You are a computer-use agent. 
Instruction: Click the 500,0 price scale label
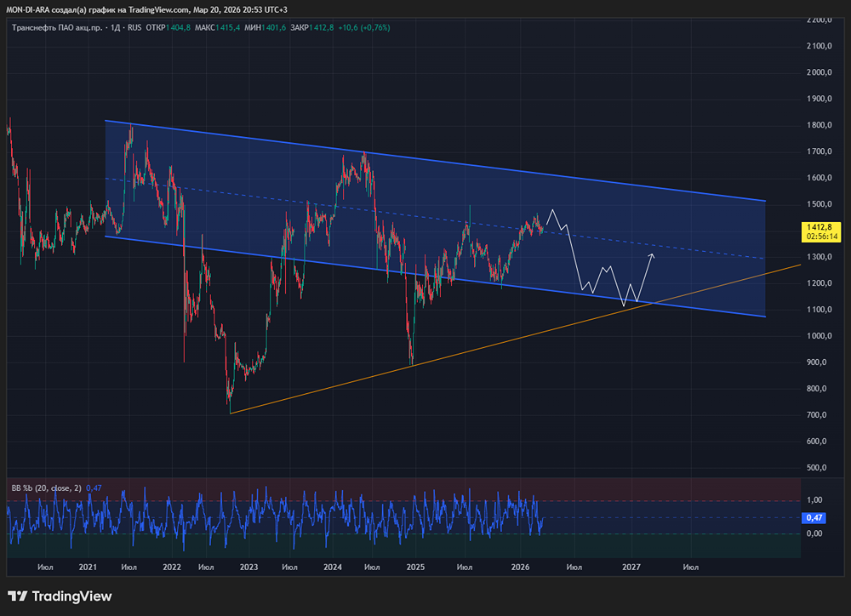click(x=817, y=467)
